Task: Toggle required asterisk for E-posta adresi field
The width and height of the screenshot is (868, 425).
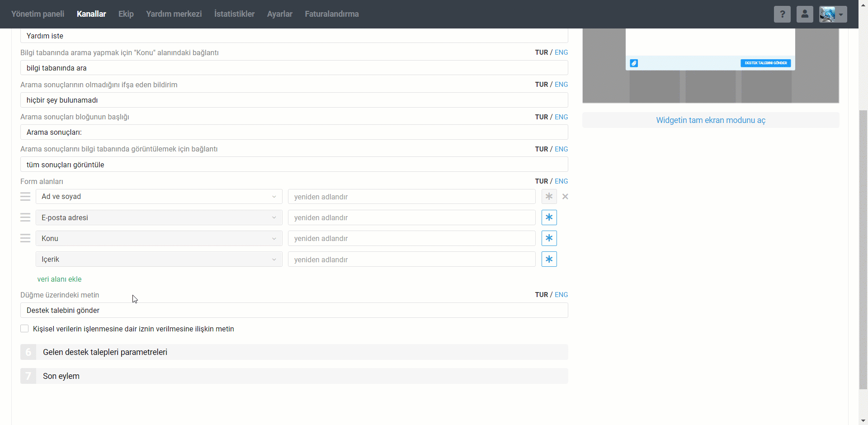Action: pos(549,217)
